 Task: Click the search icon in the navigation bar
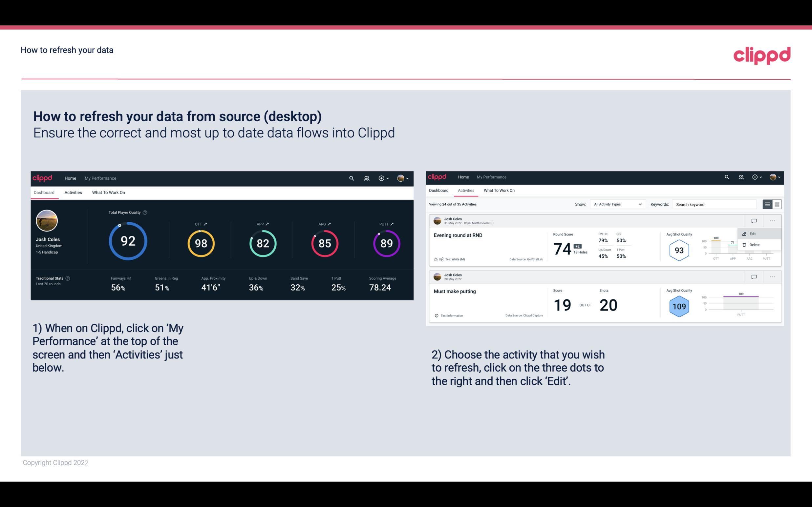(351, 178)
